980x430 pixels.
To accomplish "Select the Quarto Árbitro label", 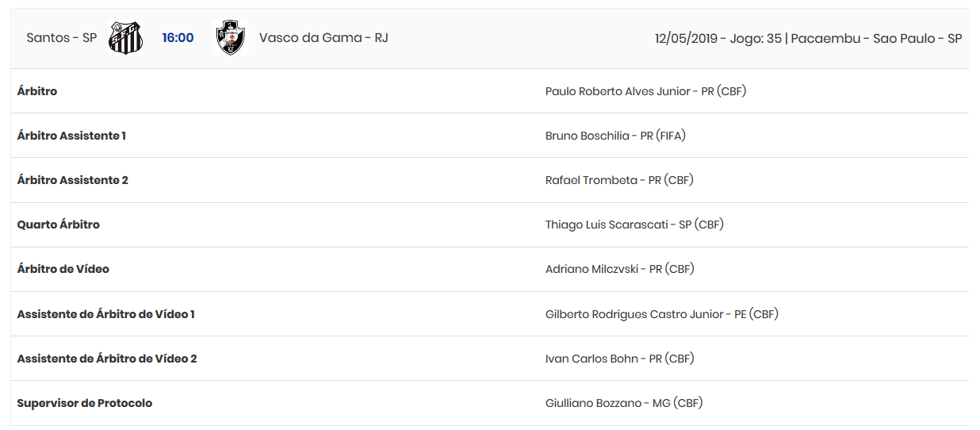I will (x=59, y=225).
